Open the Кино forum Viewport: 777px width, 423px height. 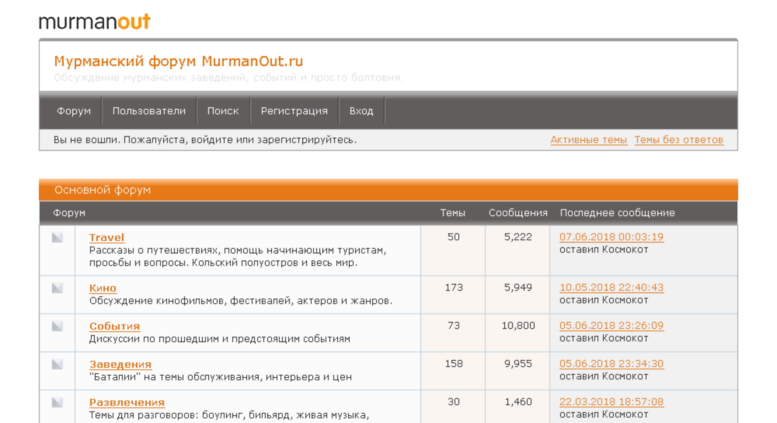pos(103,288)
